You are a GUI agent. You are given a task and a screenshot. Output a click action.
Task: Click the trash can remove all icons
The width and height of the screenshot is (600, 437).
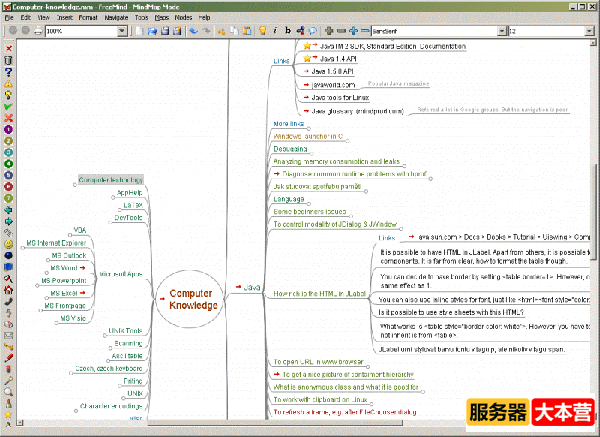[8, 60]
